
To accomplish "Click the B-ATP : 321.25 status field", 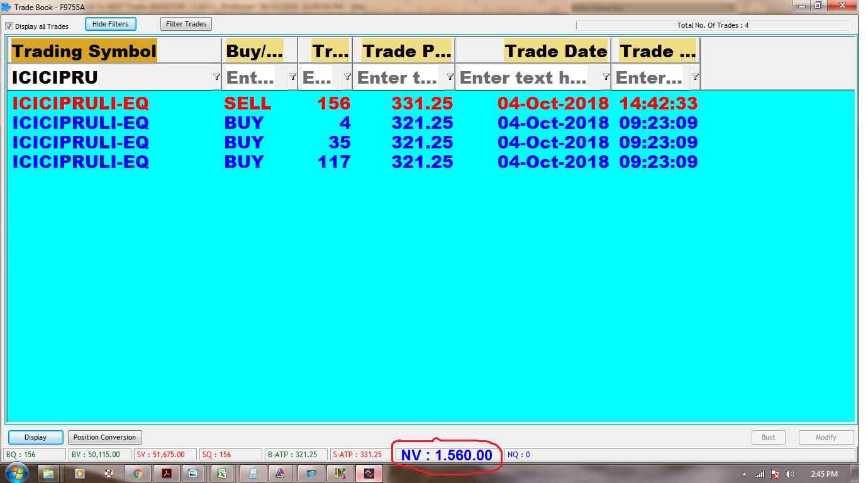I will (296, 455).
